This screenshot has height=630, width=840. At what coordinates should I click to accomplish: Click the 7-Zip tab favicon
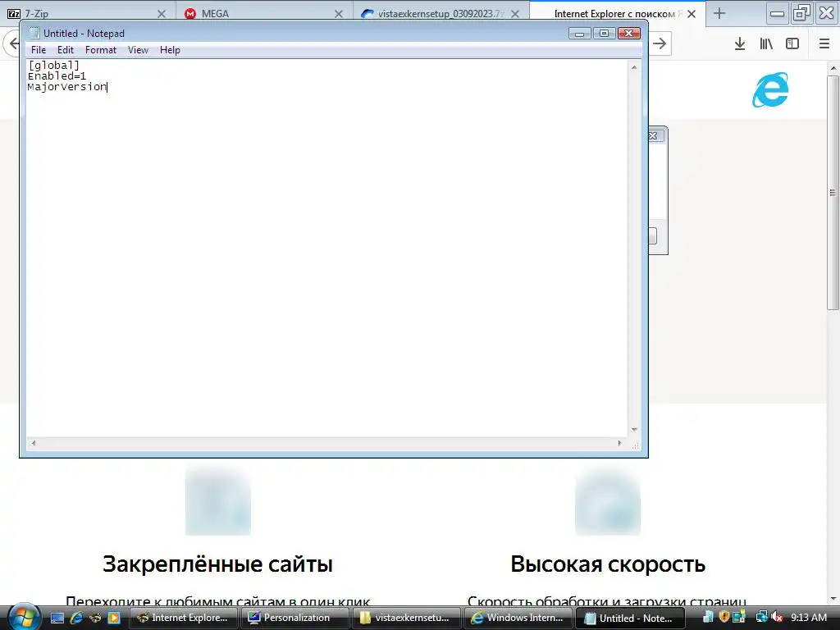[x=14, y=14]
